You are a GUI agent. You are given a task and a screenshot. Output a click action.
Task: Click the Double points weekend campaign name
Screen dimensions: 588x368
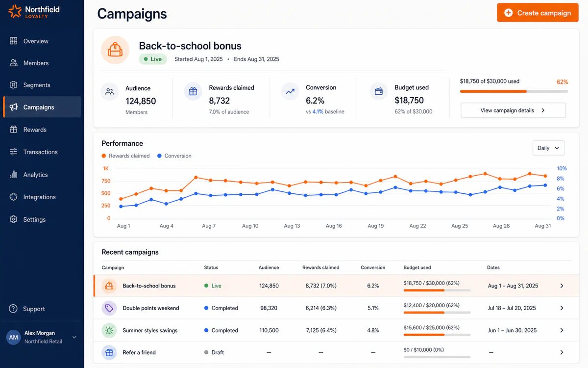[151, 308]
